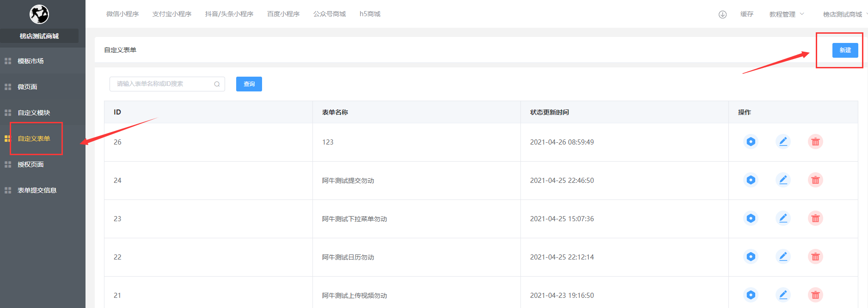The height and width of the screenshot is (308, 868).
Task: Click timestamp 2021-04-25 15:07:36
Action: pos(562,219)
